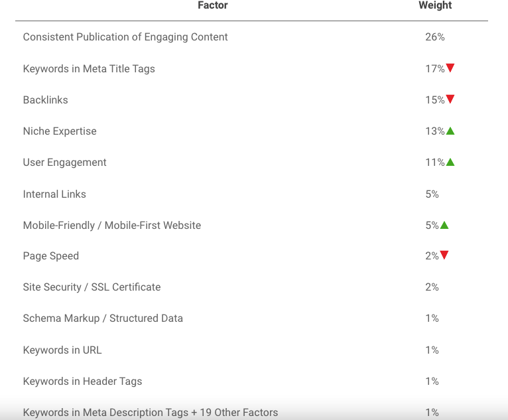Click Keywords in URL label
This screenshot has height=420, width=508.
tap(62, 350)
